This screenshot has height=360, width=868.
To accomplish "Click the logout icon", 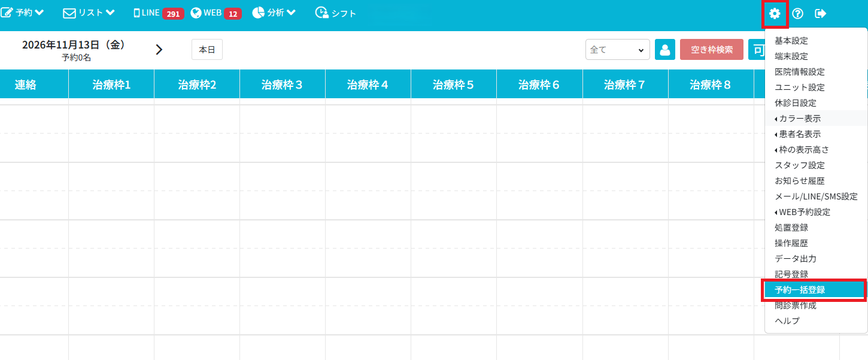I will [x=821, y=13].
